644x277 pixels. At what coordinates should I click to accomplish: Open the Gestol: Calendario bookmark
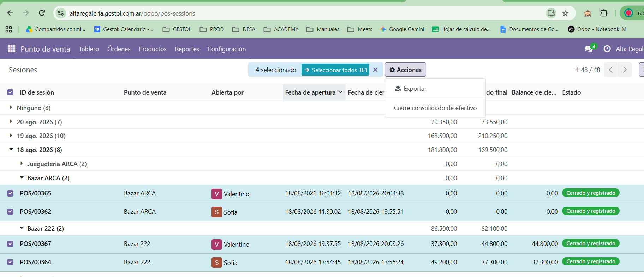coord(124,29)
